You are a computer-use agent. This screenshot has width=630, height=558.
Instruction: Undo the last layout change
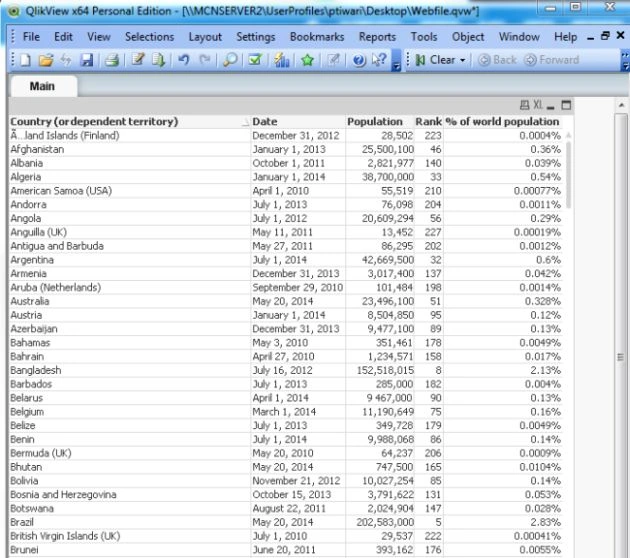click(x=184, y=60)
